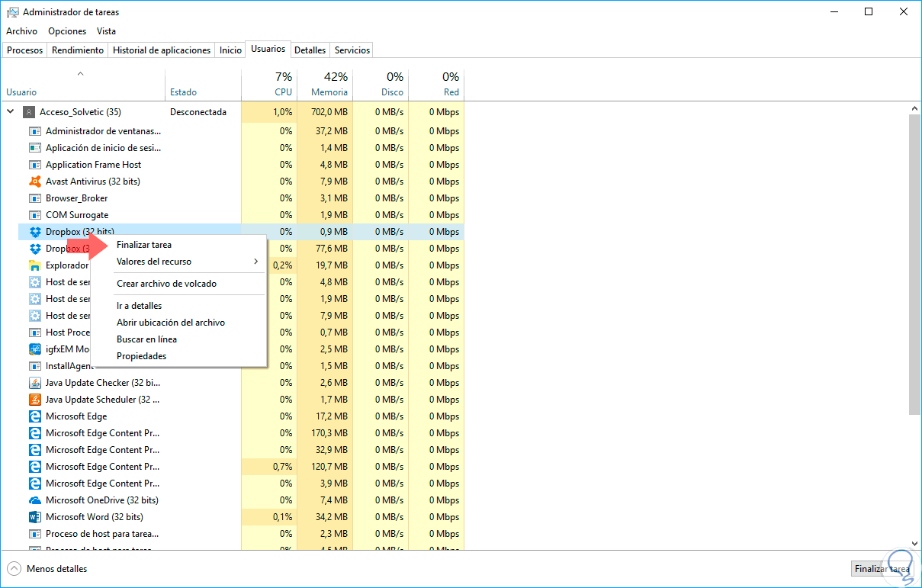Sort by the Red column header
This screenshot has width=922, height=588.
tap(436, 84)
